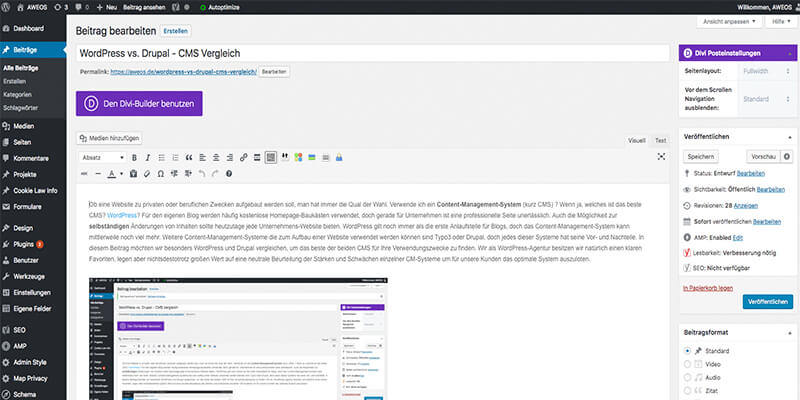This screenshot has width=800, height=400.
Task: Align text right
Action: pyautogui.click(x=230, y=158)
